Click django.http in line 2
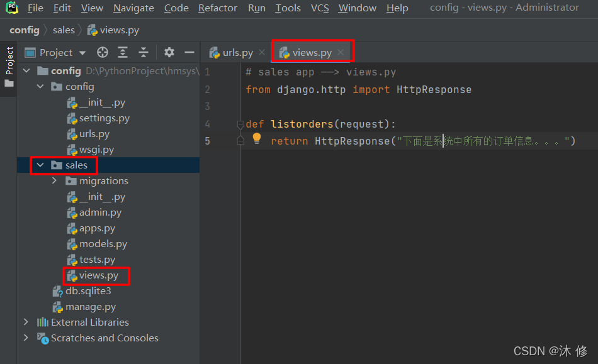 pos(311,89)
